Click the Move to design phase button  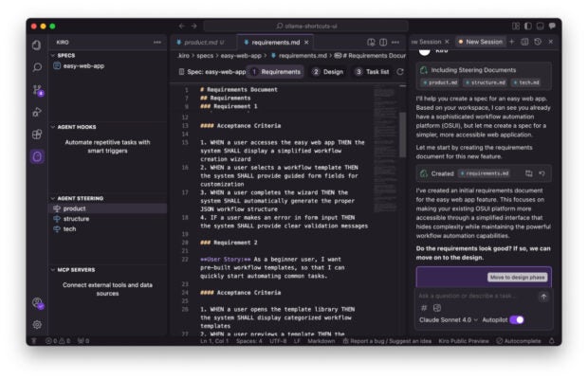click(517, 277)
